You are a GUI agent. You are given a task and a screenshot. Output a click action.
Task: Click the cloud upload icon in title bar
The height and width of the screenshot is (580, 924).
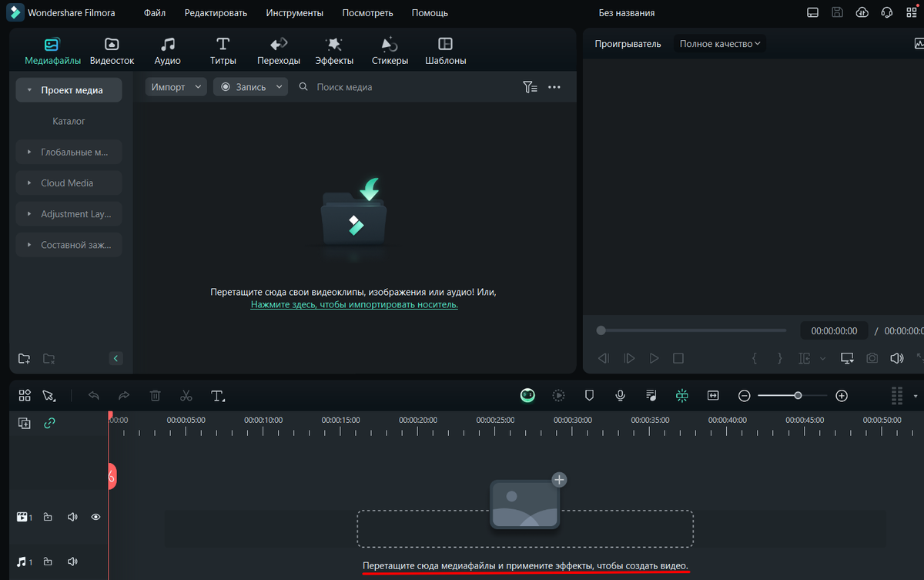[x=862, y=12]
